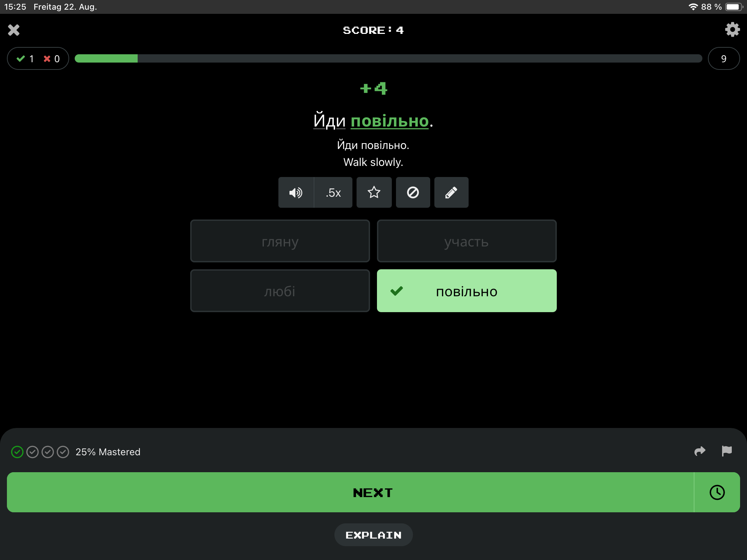
Task: Tap the correct answers counter showing 1
Action: 26,59
